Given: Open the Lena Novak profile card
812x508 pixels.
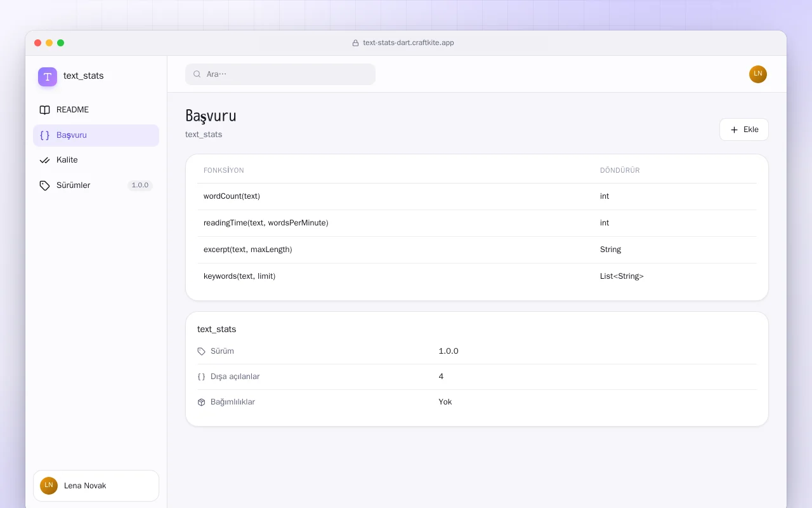Looking at the screenshot, I should pos(96,486).
